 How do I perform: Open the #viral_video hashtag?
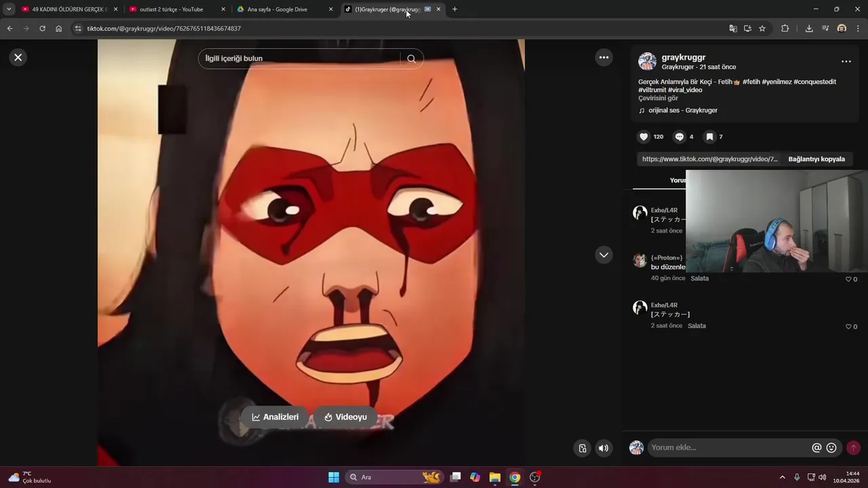[x=685, y=90]
